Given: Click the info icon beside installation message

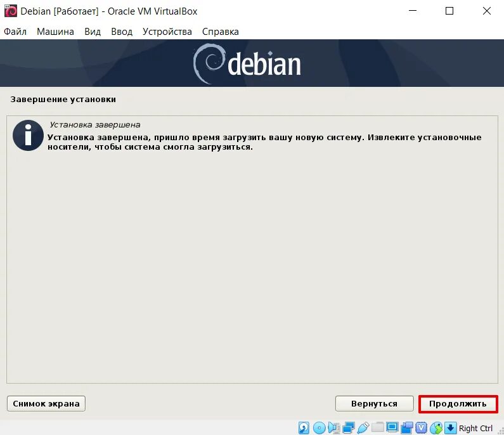Looking at the screenshot, I should point(29,136).
